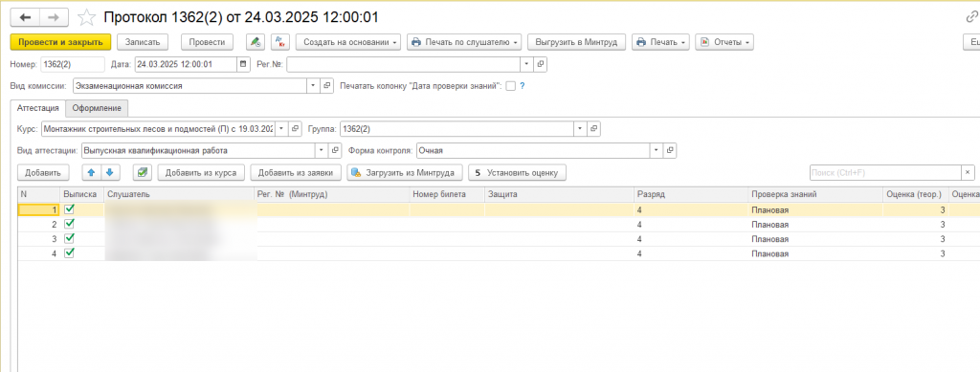Uncheck Выписка in row 1
980x372 pixels.
69,209
